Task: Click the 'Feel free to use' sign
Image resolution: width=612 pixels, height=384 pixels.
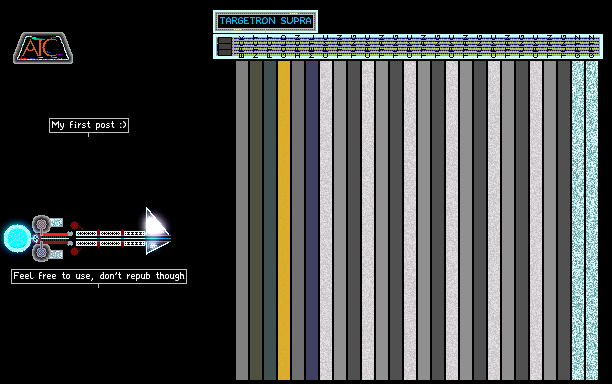Action: (x=99, y=276)
